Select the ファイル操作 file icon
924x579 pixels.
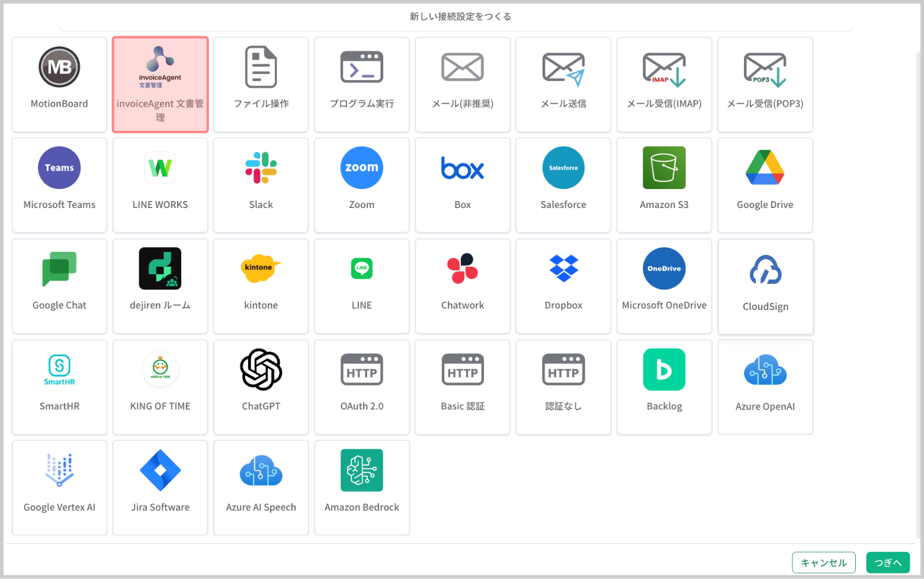click(261, 67)
